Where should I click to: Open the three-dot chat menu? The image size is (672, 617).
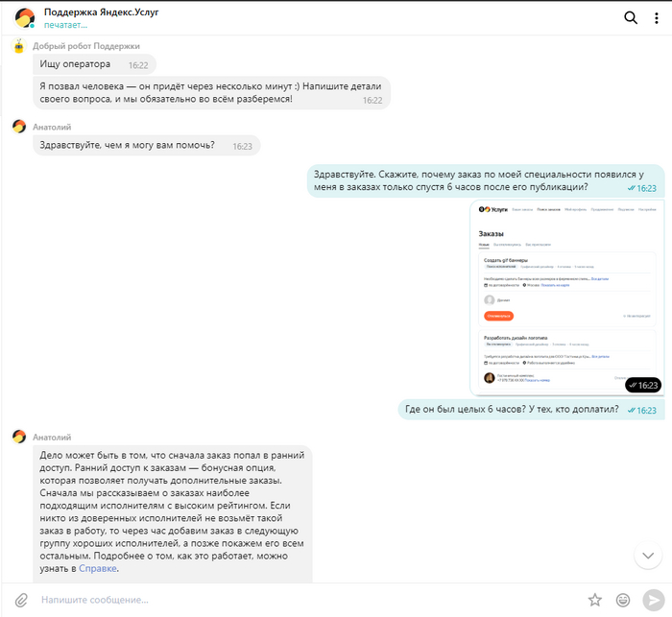pyautogui.click(x=656, y=17)
